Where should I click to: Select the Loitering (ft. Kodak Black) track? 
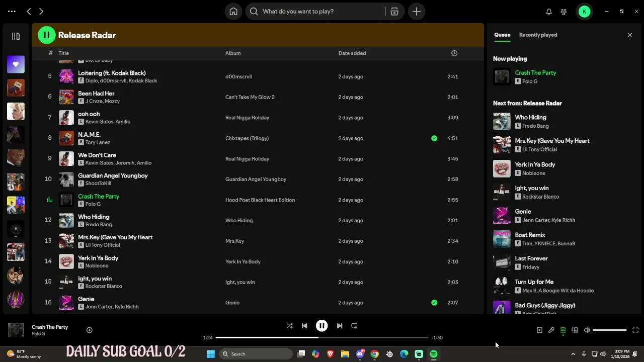click(112, 73)
